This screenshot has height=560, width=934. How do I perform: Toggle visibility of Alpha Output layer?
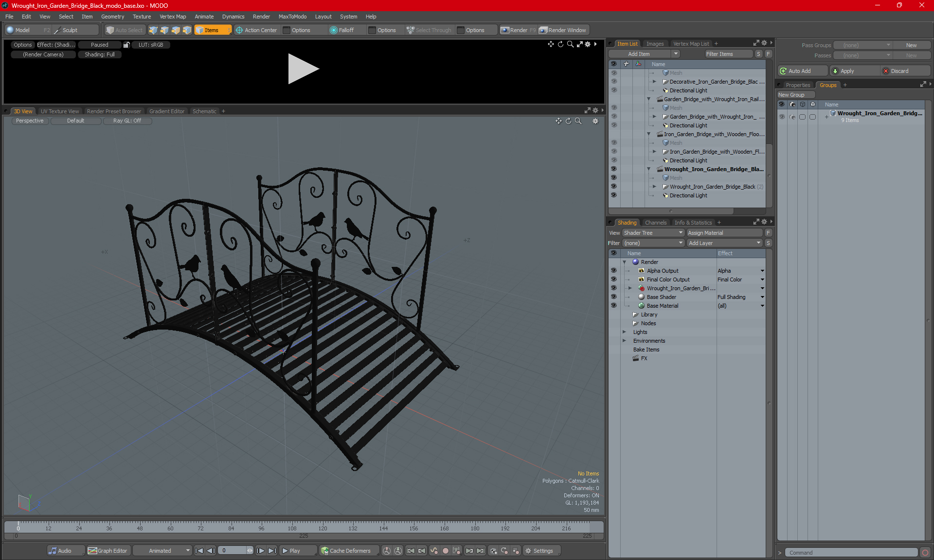(613, 271)
